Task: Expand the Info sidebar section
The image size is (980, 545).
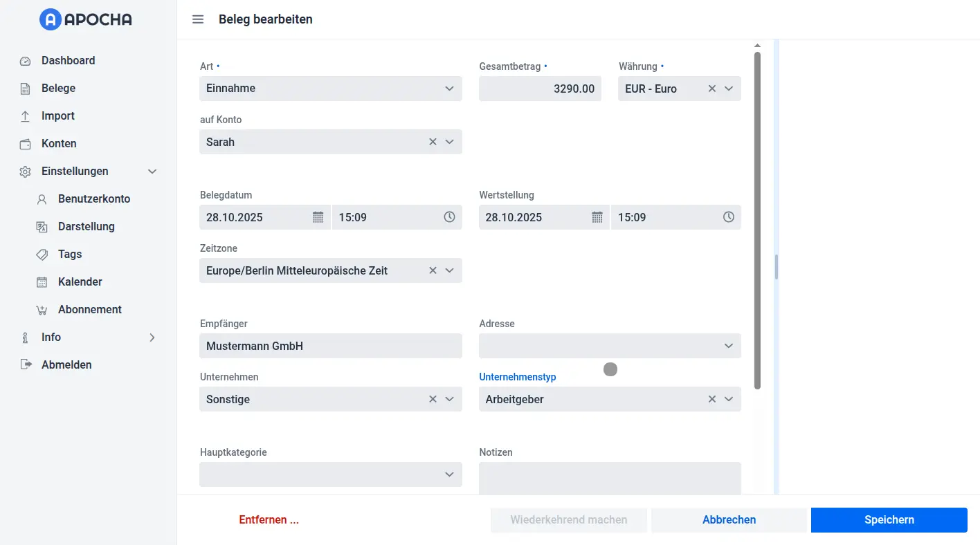Action: [152, 338]
